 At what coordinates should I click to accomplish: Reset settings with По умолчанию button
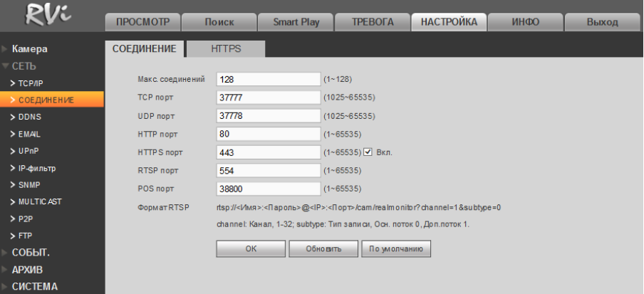tap(396, 249)
